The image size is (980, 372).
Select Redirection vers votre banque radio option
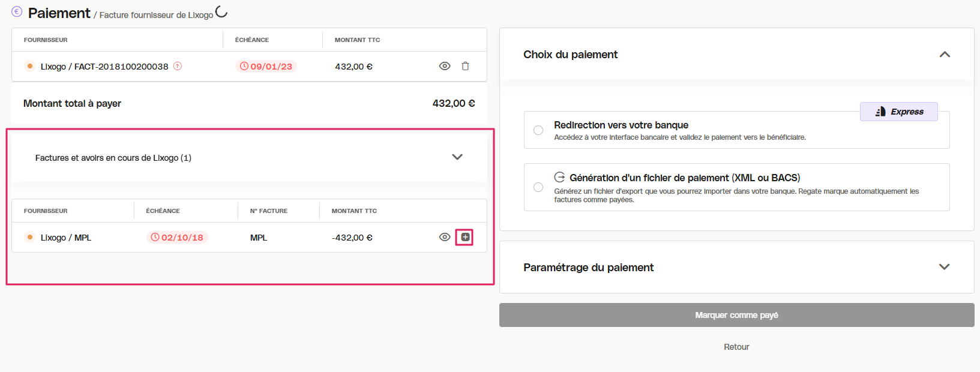(x=538, y=130)
